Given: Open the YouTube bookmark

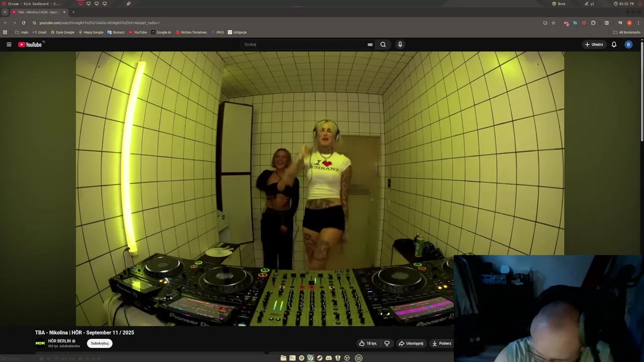Looking at the screenshot, I should point(138,32).
